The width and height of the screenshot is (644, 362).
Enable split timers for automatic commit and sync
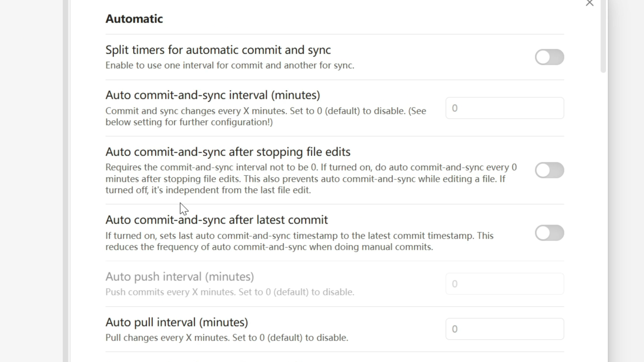549,57
